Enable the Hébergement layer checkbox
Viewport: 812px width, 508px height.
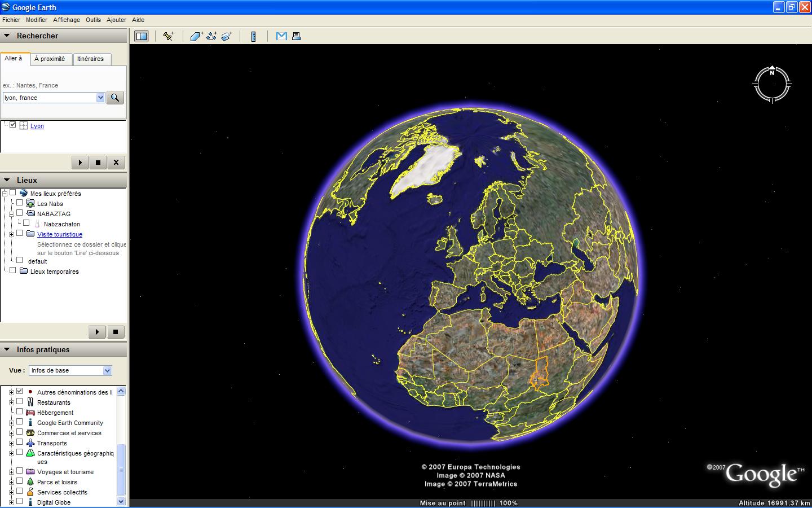(19, 411)
